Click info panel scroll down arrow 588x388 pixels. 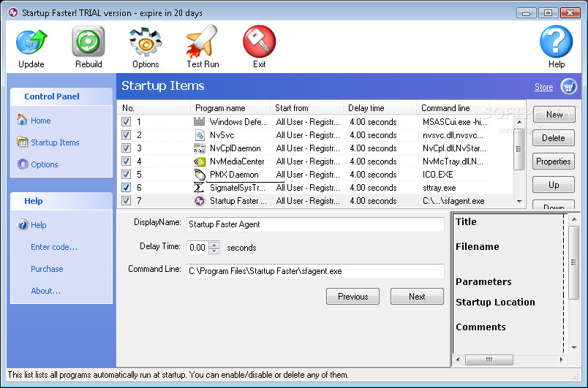click(x=574, y=348)
